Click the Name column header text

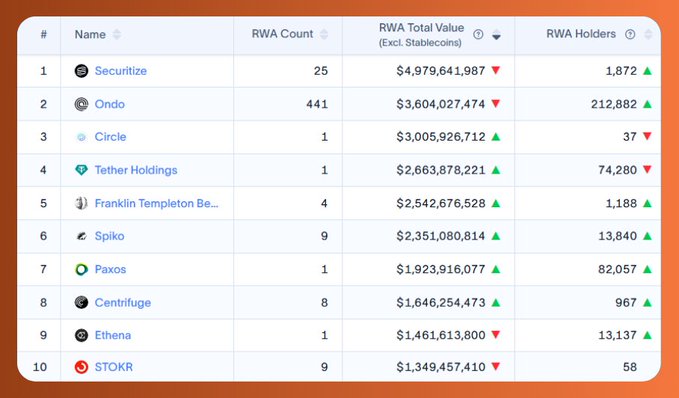[x=90, y=34]
